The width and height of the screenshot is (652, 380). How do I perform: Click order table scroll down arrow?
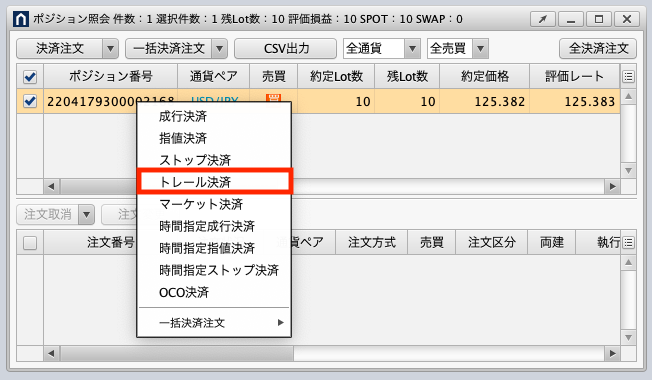628,338
